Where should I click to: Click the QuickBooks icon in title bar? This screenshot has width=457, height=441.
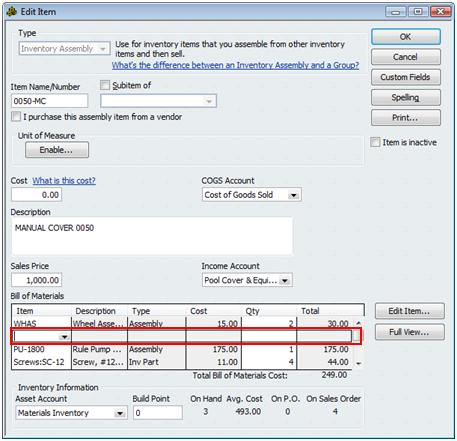click(x=12, y=12)
